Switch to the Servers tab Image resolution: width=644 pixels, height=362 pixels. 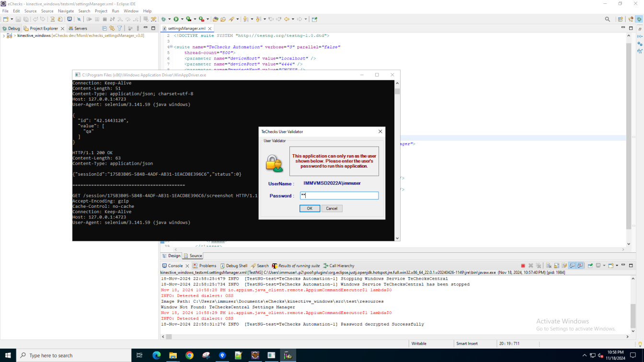click(x=78, y=28)
